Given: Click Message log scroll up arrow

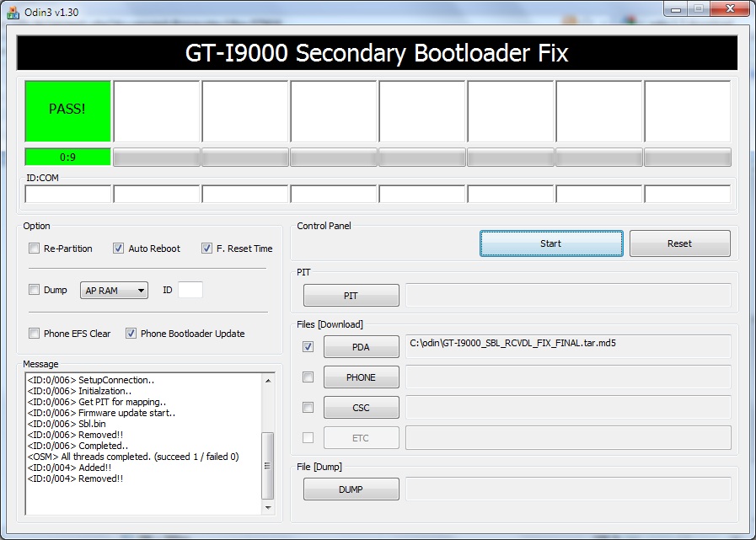Looking at the screenshot, I should point(268,381).
